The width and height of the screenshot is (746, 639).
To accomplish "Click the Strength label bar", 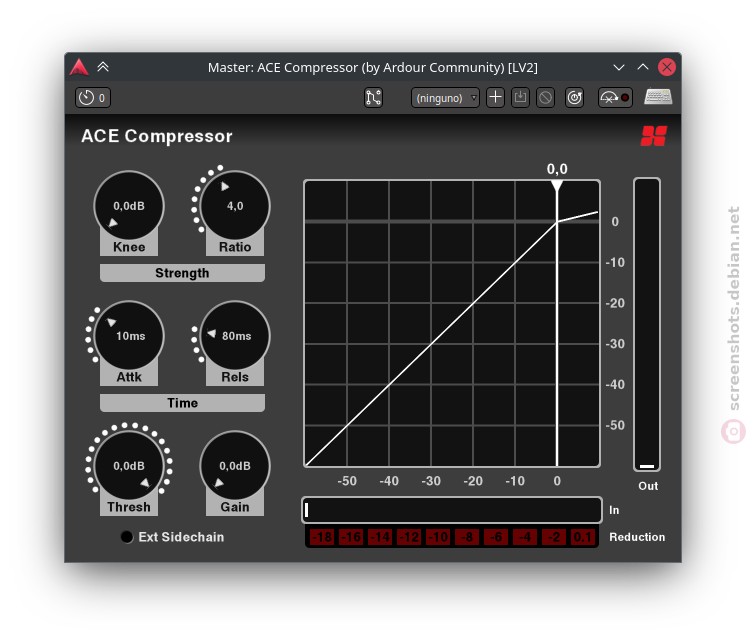I will click(x=182, y=273).
